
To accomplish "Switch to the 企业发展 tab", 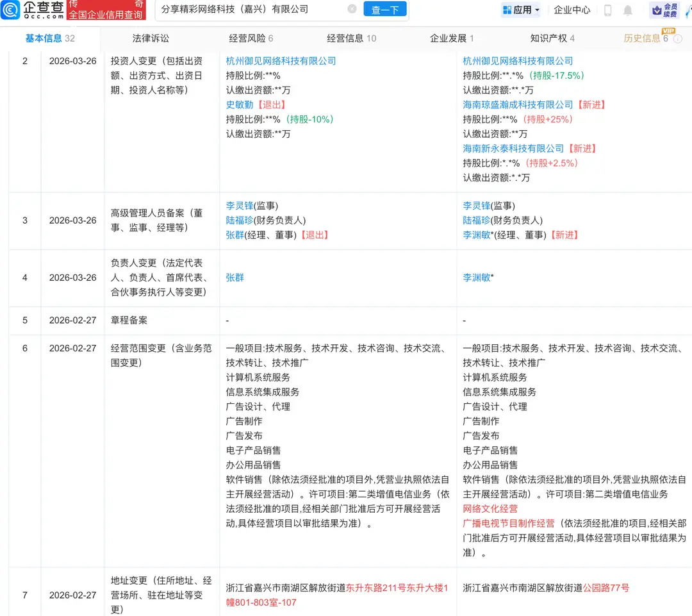I will point(452,38).
